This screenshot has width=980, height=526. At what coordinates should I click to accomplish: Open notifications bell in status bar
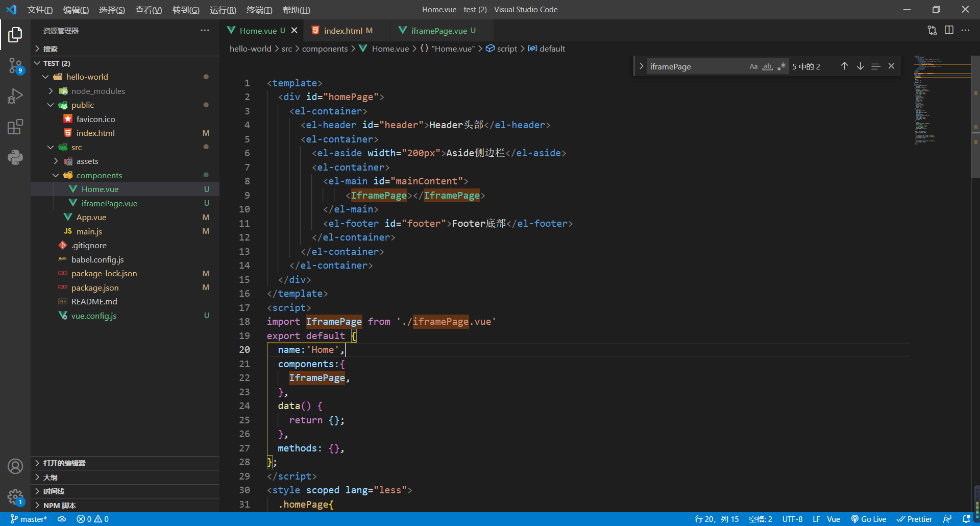(966, 519)
